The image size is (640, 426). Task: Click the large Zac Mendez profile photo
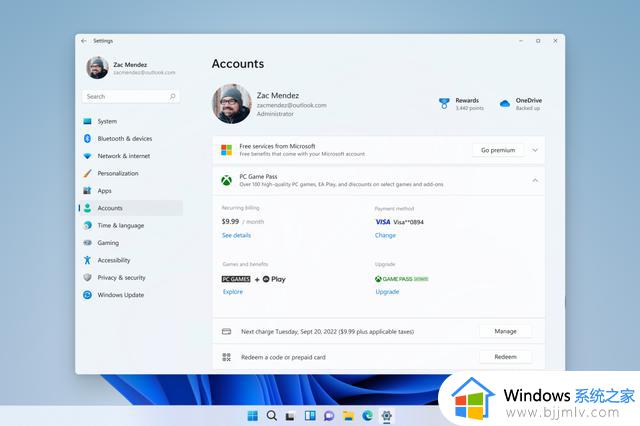pyautogui.click(x=231, y=104)
